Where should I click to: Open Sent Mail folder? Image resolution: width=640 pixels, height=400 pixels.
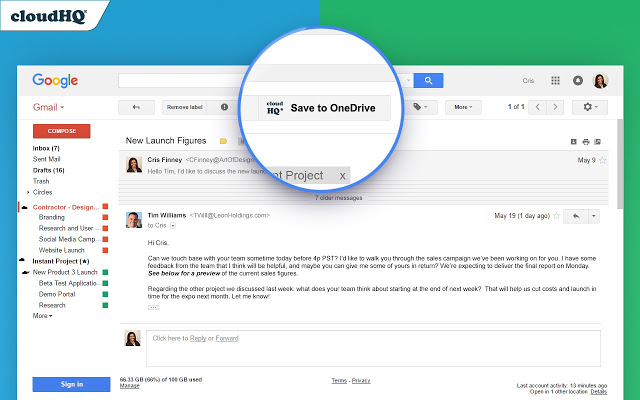(47, 159)
